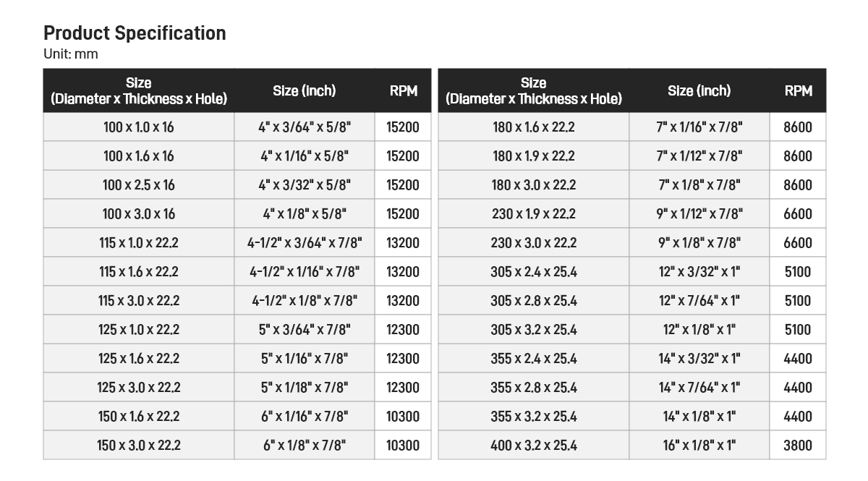Select the "125 x 3.0 x 22.2" cell
Screen dimensions: 868x481
[x=139, y=388]
